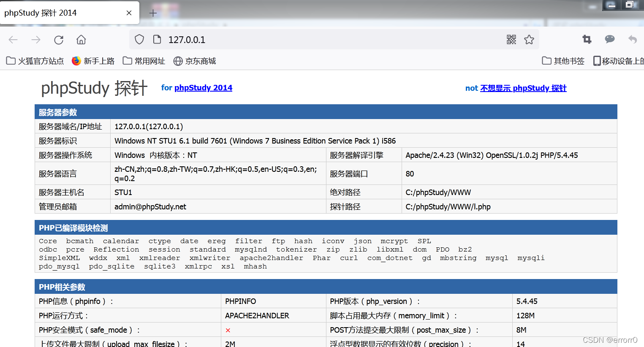Click the zh-CN server language value
This screenshot has width=644, height=347.
pos(215,173)
